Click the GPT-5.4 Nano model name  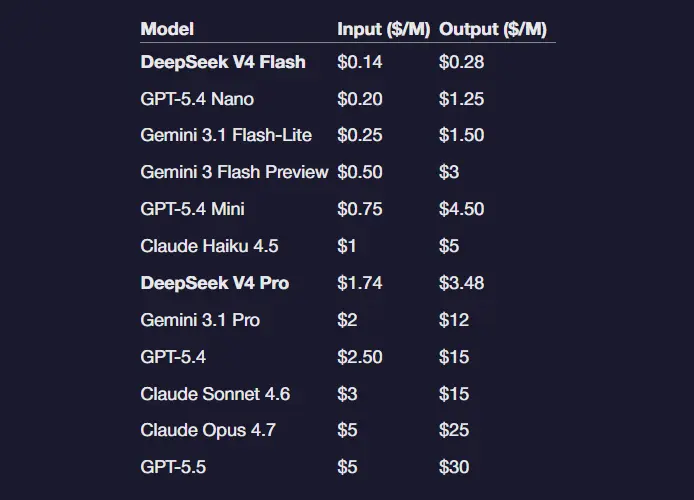coord(197,99)
